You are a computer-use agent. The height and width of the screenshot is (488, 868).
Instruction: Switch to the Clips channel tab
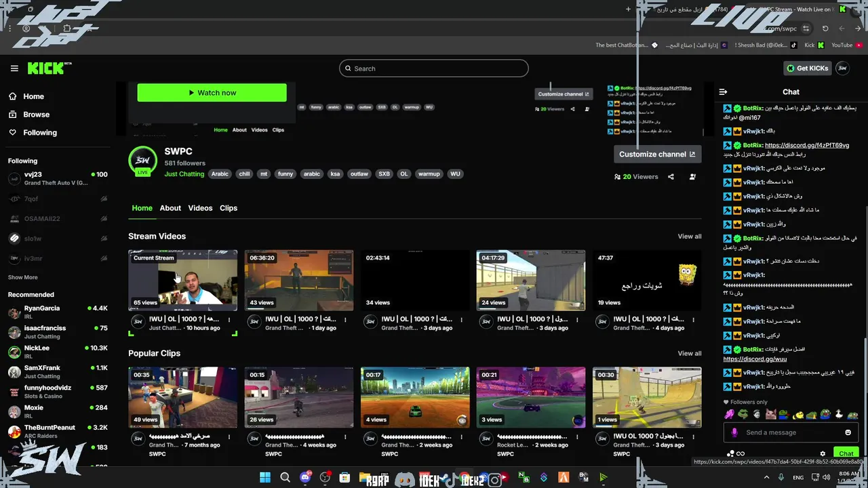click(229, 208)
